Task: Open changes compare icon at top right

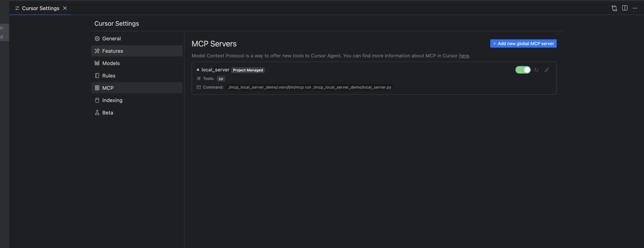Action: pyautogui.click(x=614, y=8)
